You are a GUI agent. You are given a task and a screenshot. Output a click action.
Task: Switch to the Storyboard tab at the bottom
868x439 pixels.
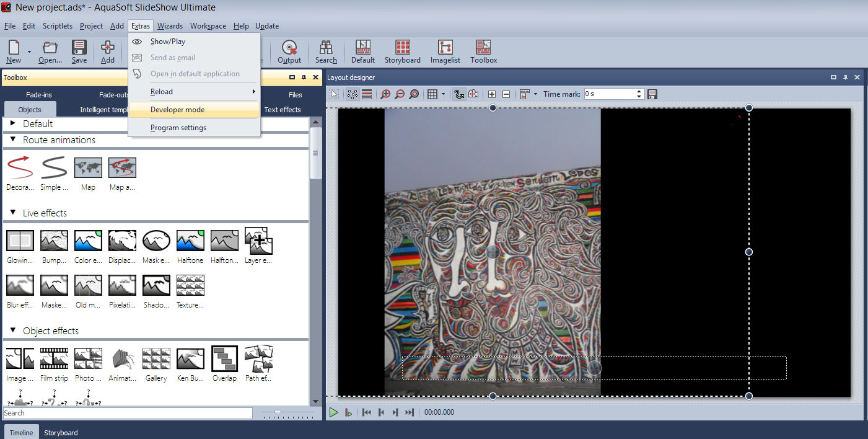pos(61,432)
